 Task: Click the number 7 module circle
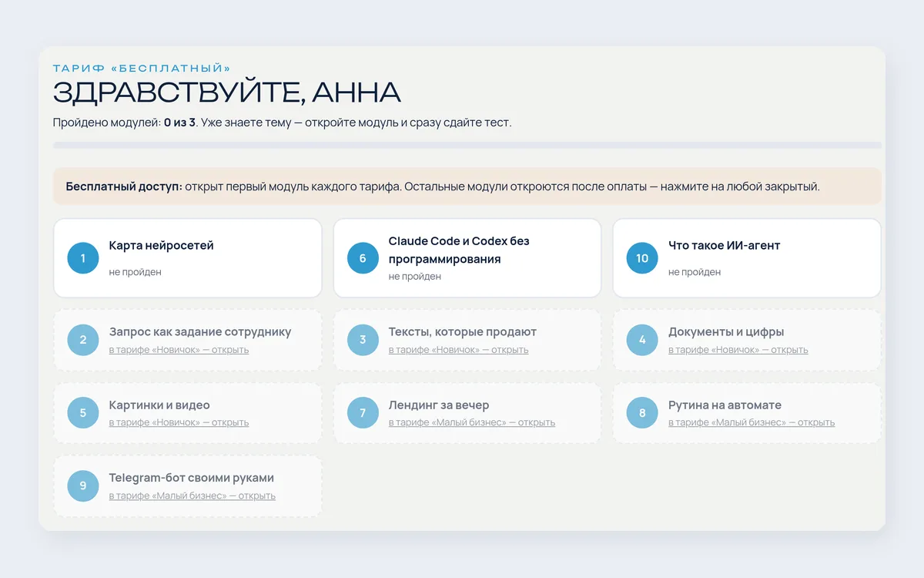click(x=363, y=413)
